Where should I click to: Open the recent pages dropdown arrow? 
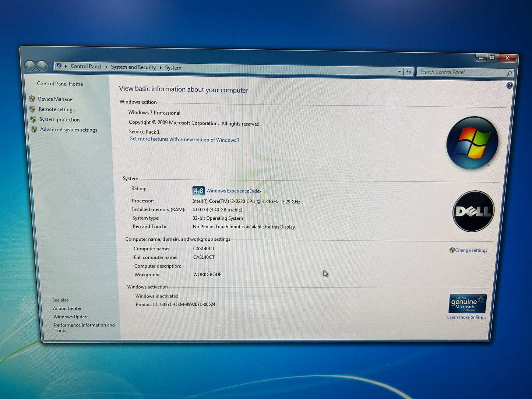click(50, 67)
